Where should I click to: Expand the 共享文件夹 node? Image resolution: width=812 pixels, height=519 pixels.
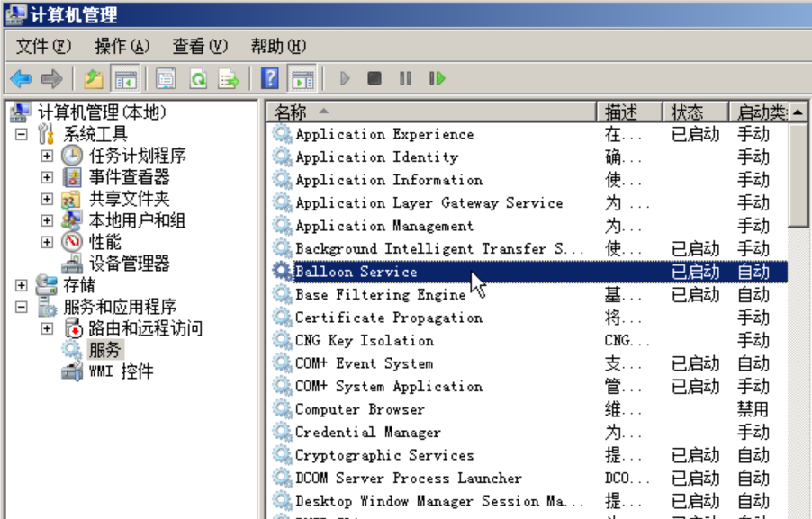[x=47, y=199]
